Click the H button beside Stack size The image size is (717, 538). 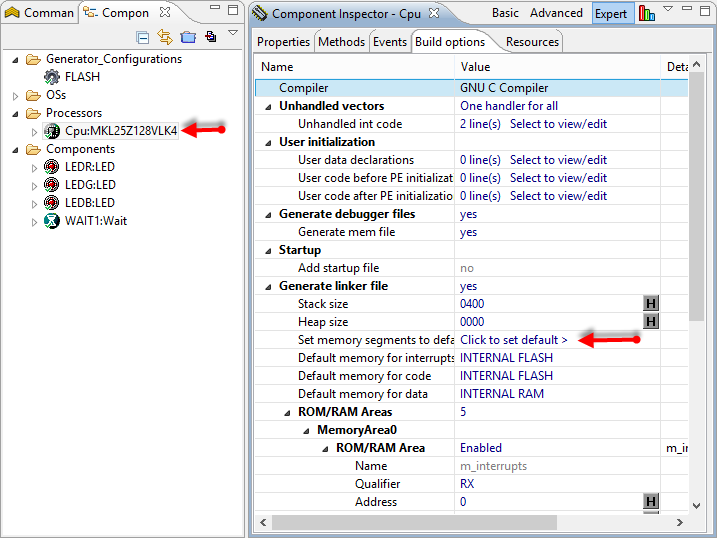point(651,304)
